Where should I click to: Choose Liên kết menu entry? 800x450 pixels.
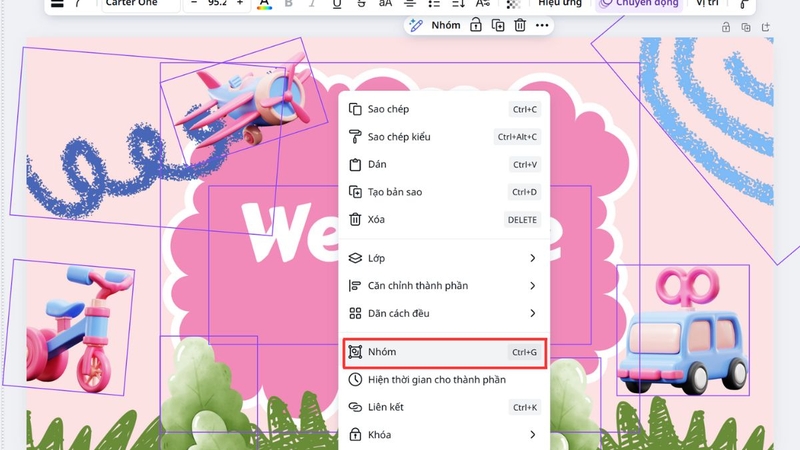pyautogui.click(x=444, y=407)
